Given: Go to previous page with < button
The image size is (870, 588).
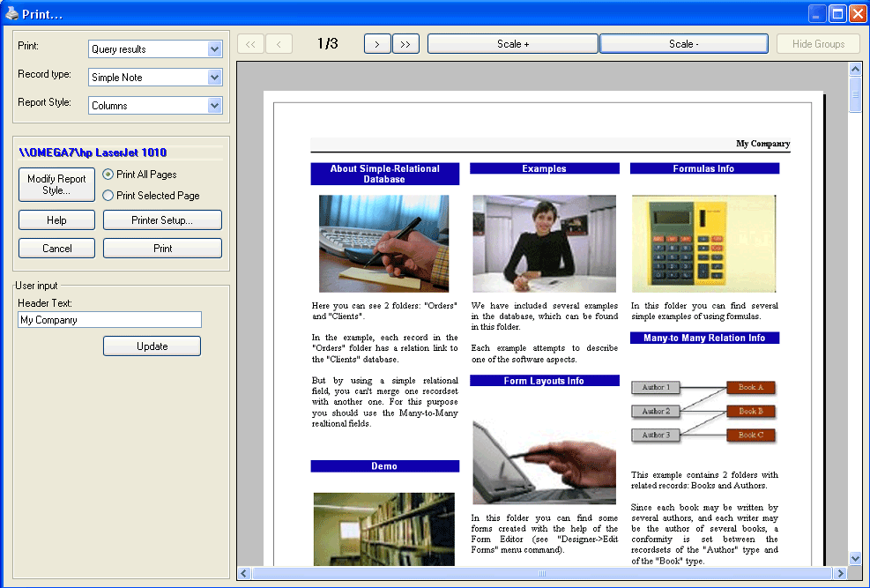Looking at the screenshot, I should click(x=279, y=44).
